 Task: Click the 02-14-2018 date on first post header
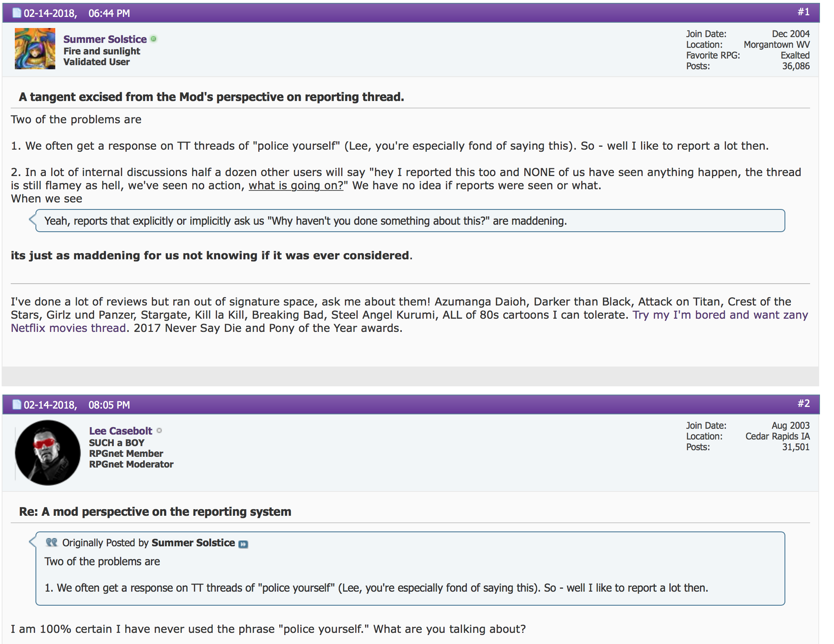[50, 13]
